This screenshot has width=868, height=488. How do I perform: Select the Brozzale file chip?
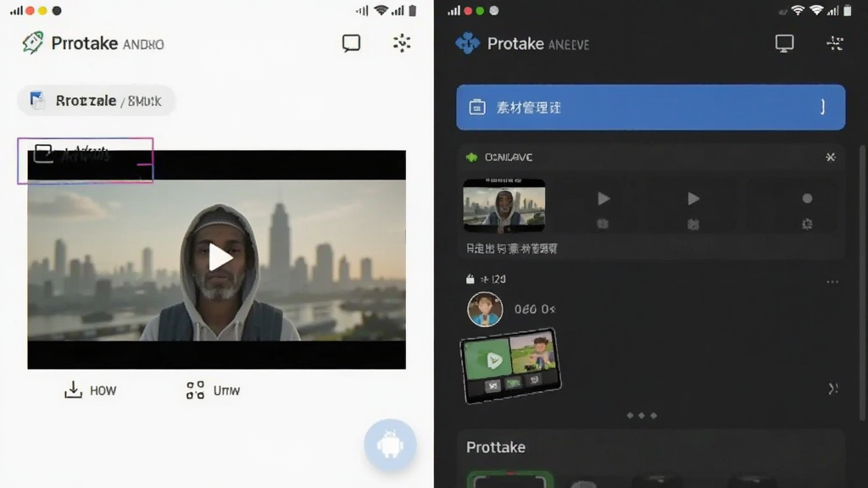(x=97, y=101)
